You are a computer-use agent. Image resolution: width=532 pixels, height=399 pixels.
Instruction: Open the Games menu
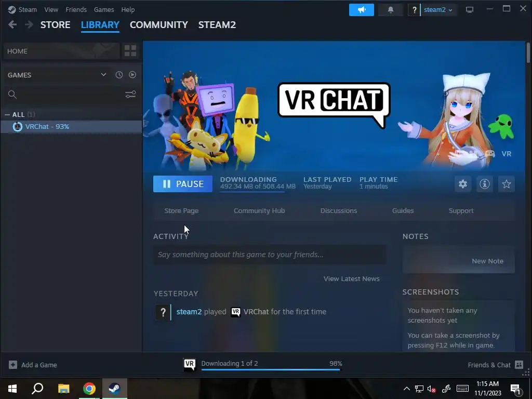(x=104, y=9)
